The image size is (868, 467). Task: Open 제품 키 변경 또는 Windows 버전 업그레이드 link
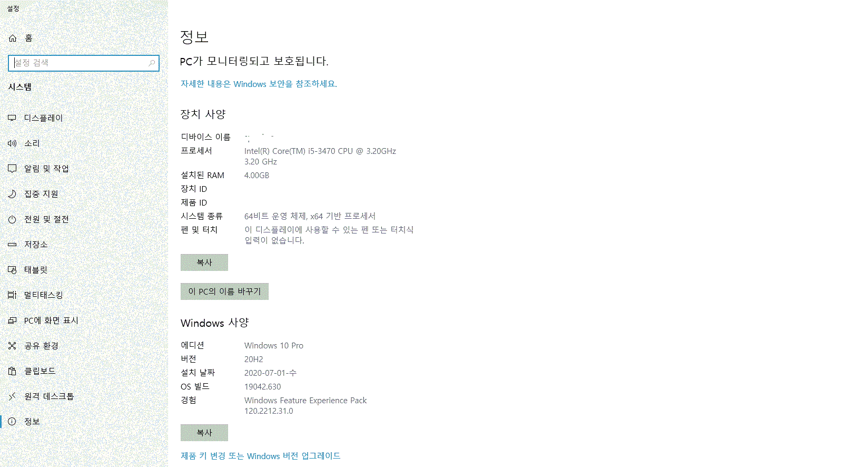tap(261, 456)
